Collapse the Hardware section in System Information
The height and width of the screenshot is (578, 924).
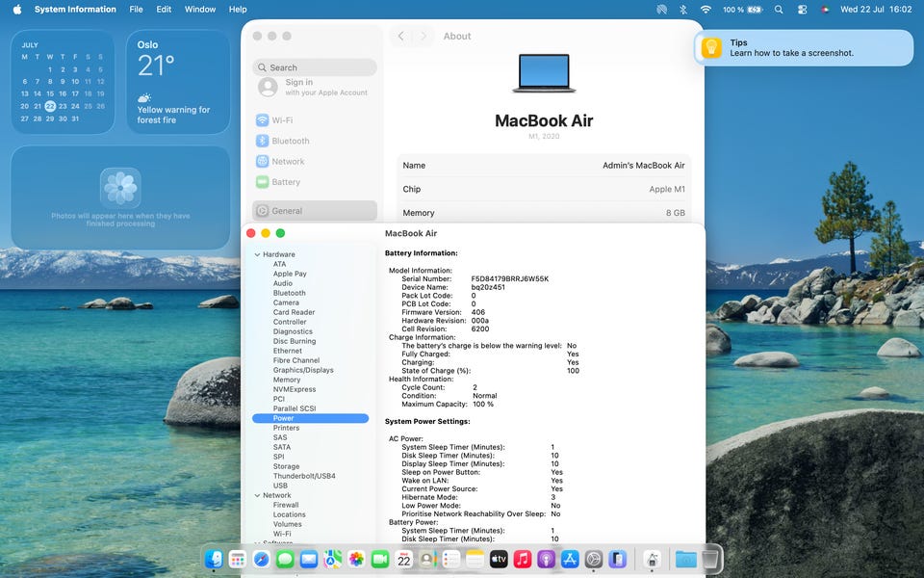(x=257, y=254)
